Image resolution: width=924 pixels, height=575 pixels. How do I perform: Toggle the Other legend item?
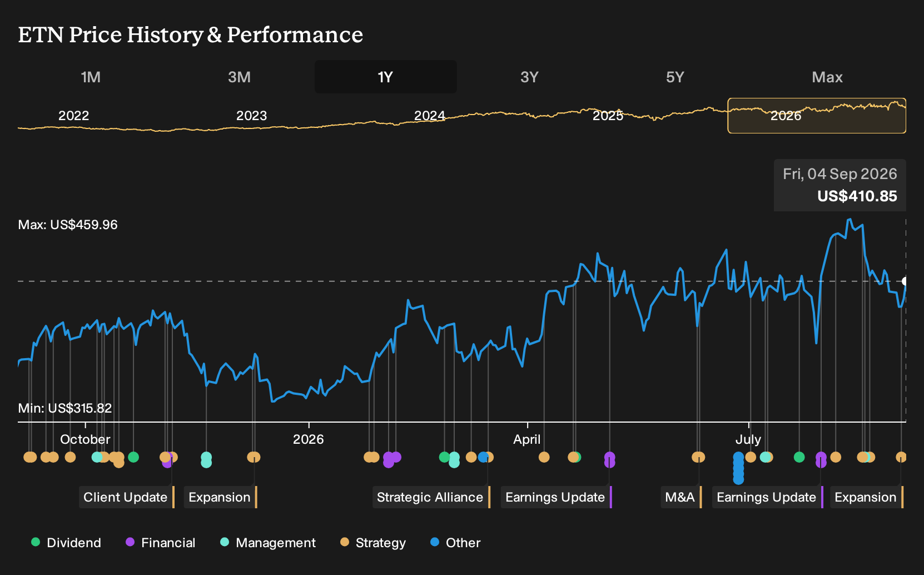[455, 543]
